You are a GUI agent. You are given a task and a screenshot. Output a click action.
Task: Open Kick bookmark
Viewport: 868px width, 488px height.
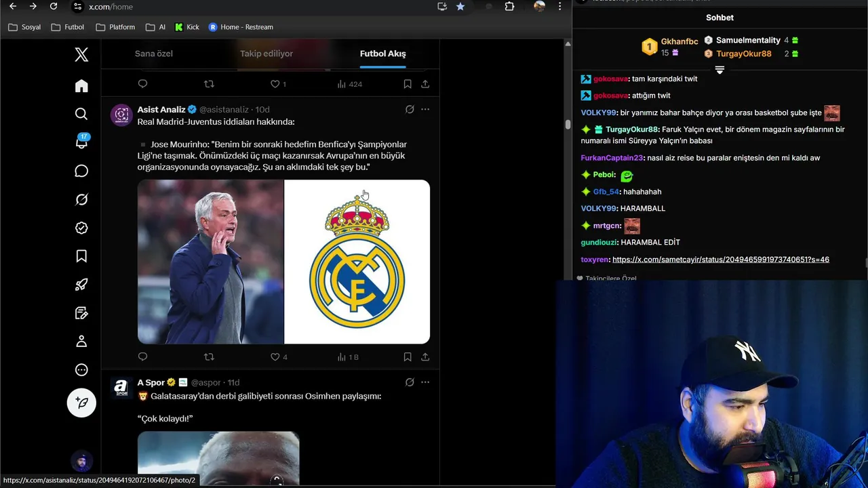point(187,27)
